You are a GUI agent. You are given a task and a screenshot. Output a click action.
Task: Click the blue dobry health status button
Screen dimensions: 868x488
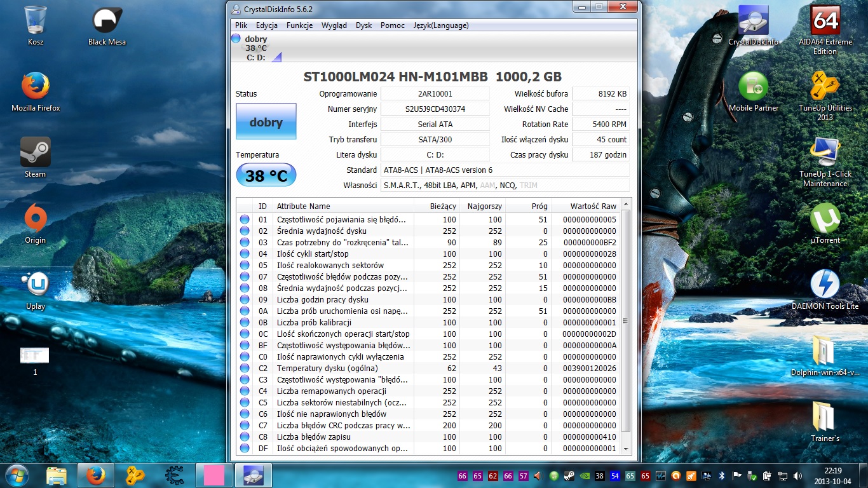[x=266, y=121]
